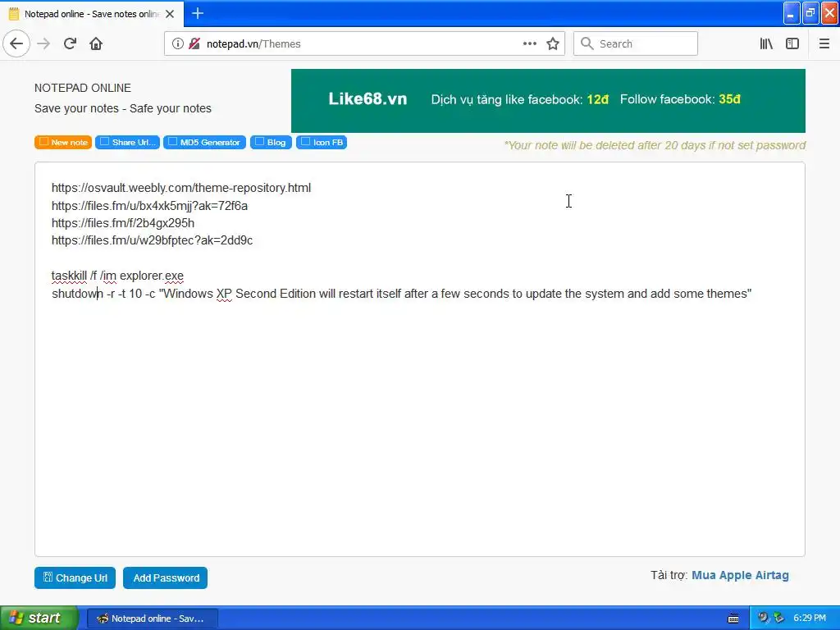Bookmark this page with the star
Image resolution: width=840 pixels, height=630 pixels.
click(553, 43)
